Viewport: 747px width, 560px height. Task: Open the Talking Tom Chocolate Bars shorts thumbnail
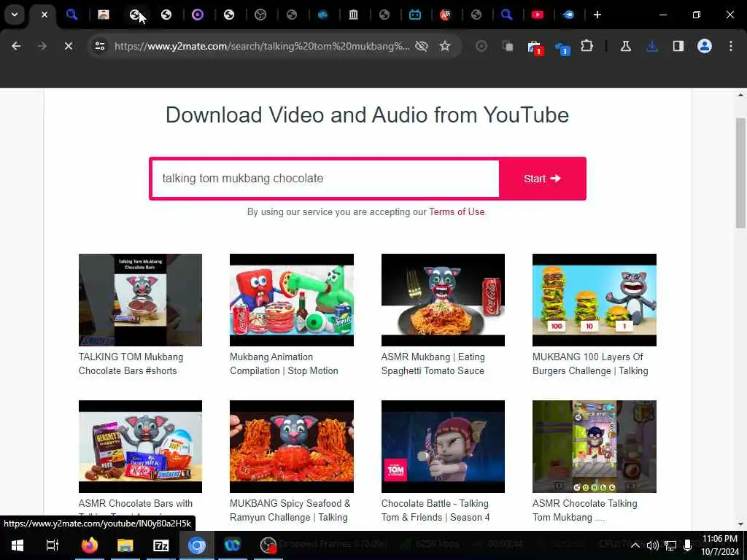140,300
